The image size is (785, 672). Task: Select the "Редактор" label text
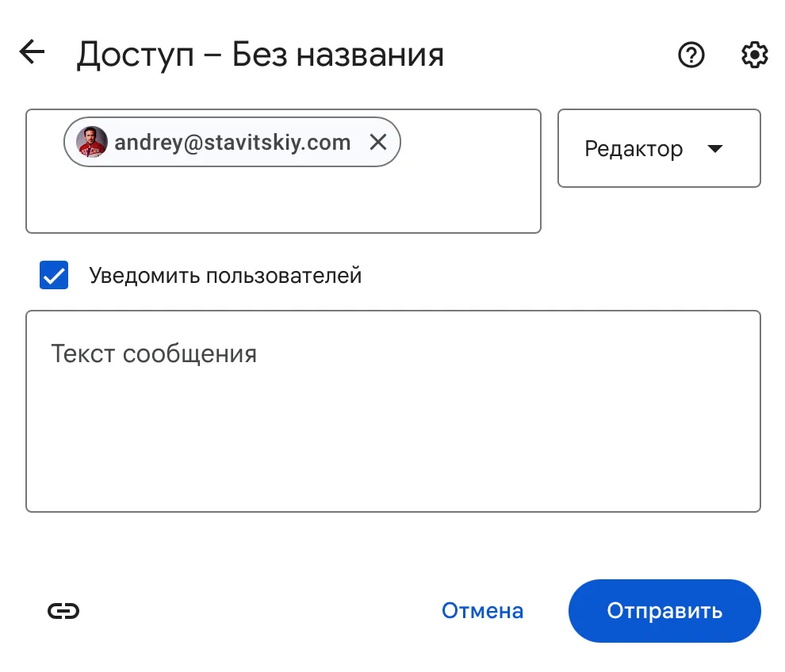click(634, 149)
